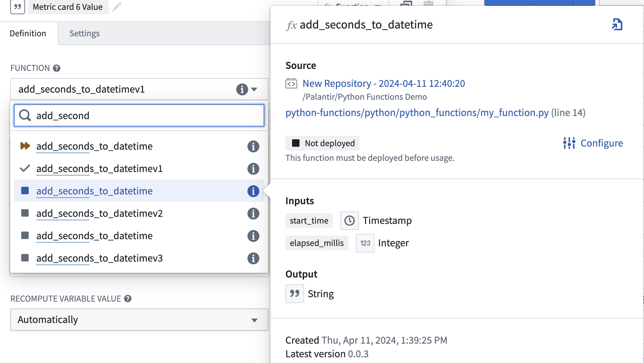This screenshot has height=363, width=644.
Task: Click the repository code icon under Source
Action: point(291,83)
